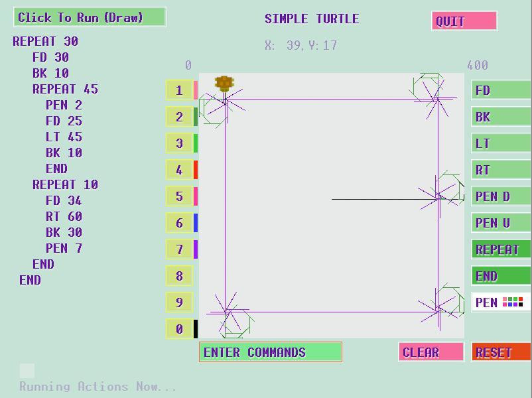Screen dimensions: 532x398
Task: Choose the RT turn-right command
Action: (501, 170)
